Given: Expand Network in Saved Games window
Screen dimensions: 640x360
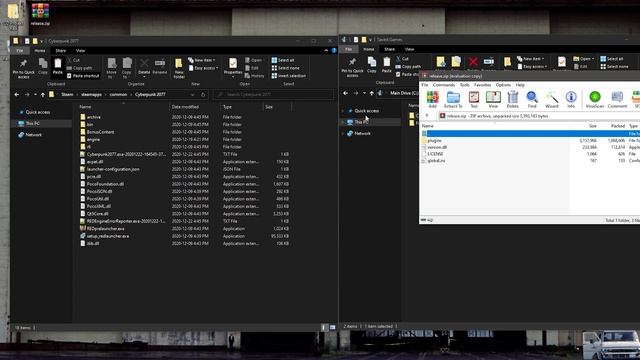Looking at the screenshot, I should tap(343, 133).
